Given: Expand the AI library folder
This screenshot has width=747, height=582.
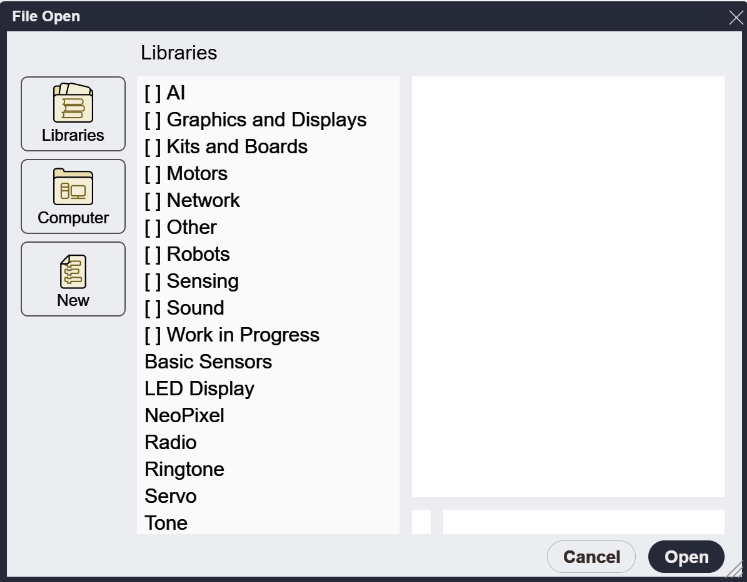Looking at the screenshot, I should 165,93.
